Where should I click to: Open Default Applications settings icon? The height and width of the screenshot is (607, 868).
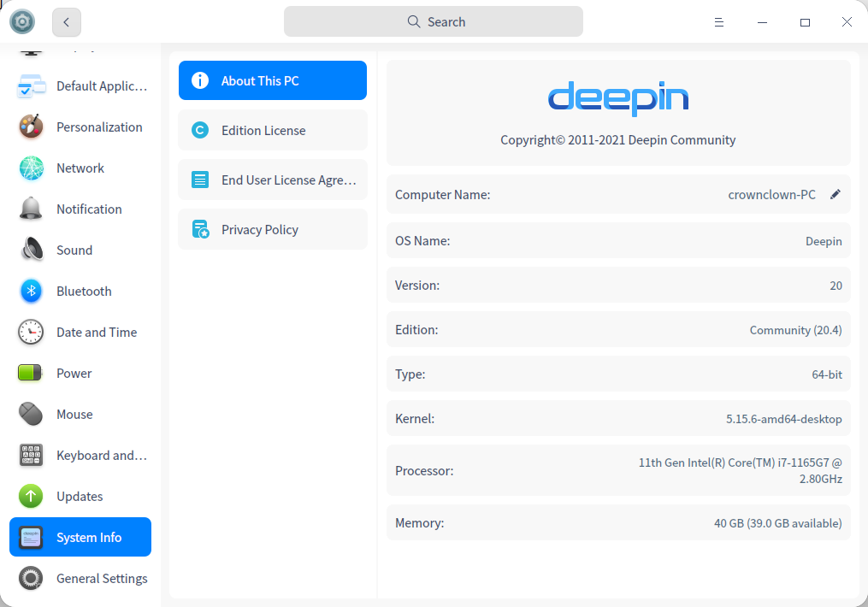tap(31, 86)
